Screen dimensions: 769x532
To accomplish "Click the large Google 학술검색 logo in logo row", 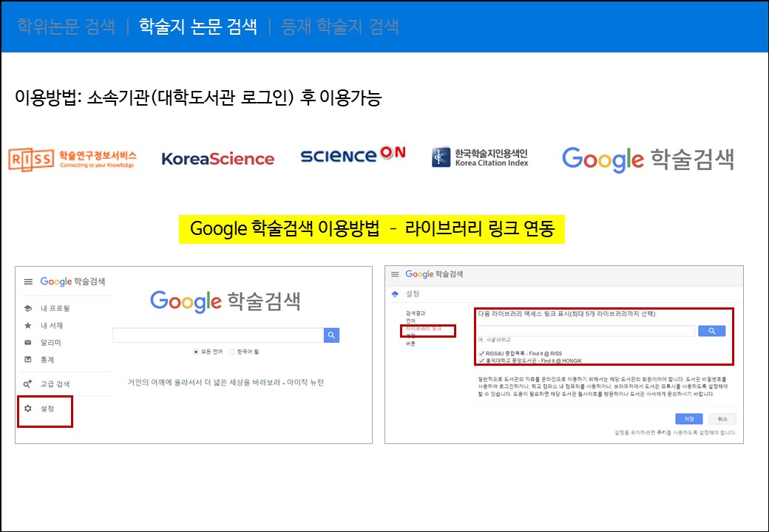I will coord(648,159).
